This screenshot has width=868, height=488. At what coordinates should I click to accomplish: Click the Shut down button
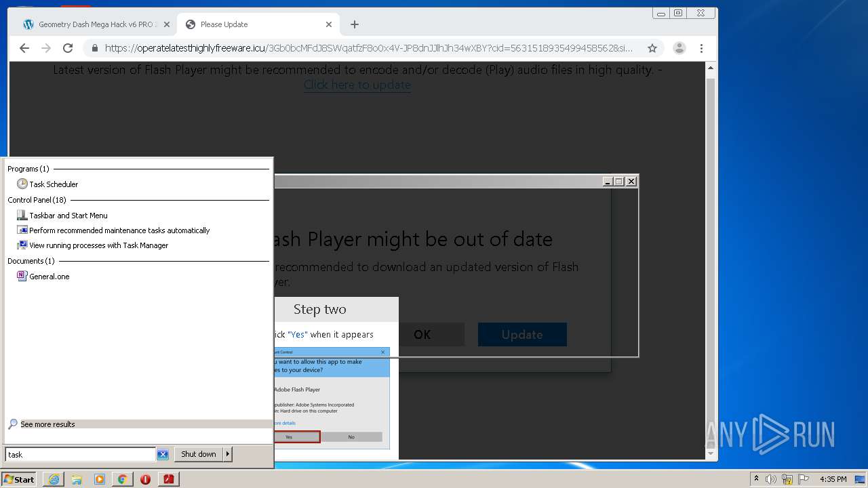pyautogui.click(x=199, y=454)
